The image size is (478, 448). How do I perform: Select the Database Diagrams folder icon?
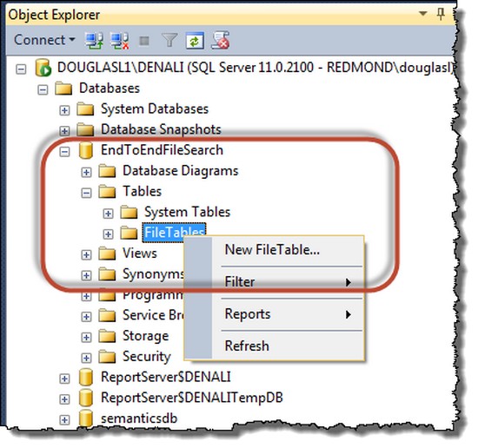pos(107,171)
